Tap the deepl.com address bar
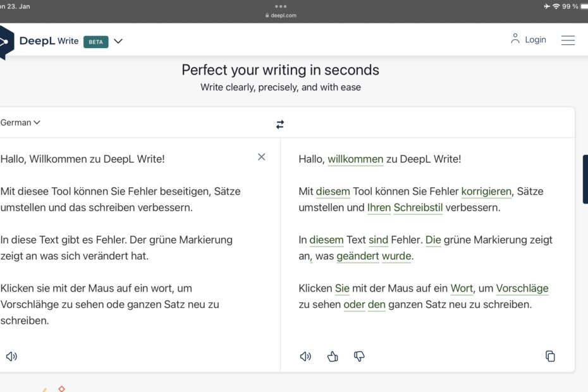 281,15
